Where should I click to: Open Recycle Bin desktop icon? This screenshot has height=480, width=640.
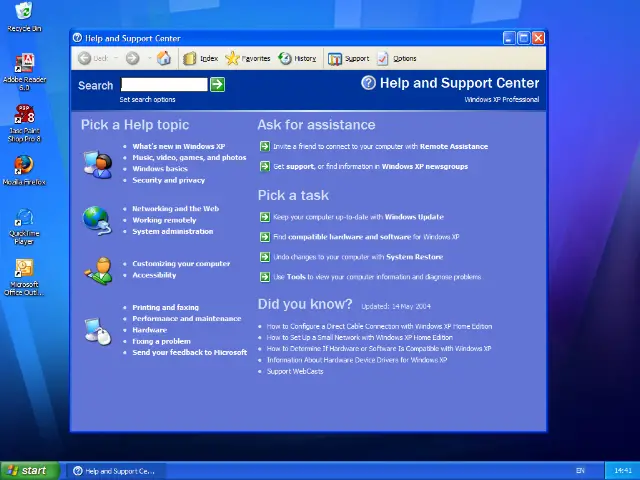pos(24,17)
